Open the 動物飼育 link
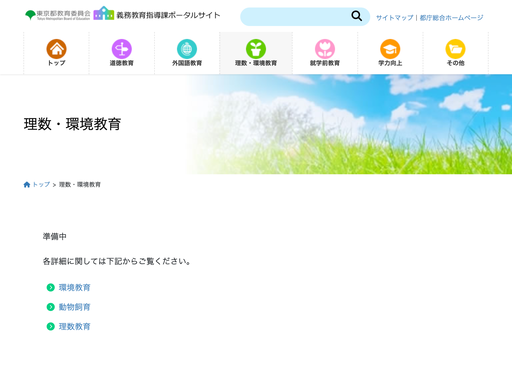 [75, 307]
